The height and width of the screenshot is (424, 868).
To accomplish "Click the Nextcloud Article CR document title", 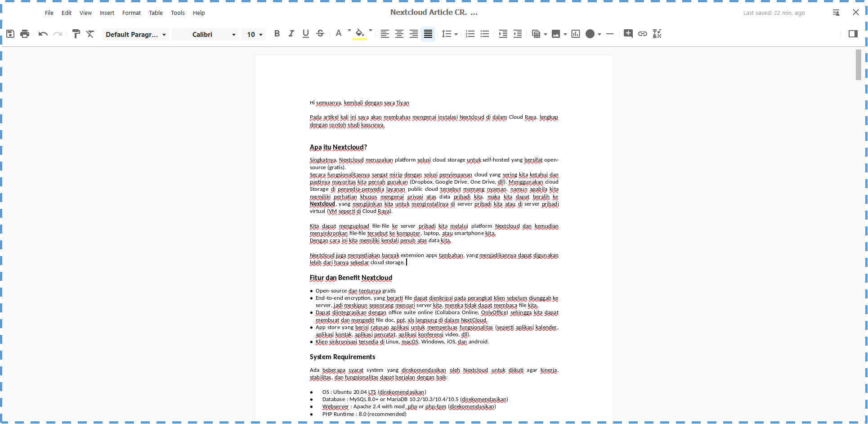I will [x=434, y=13].
